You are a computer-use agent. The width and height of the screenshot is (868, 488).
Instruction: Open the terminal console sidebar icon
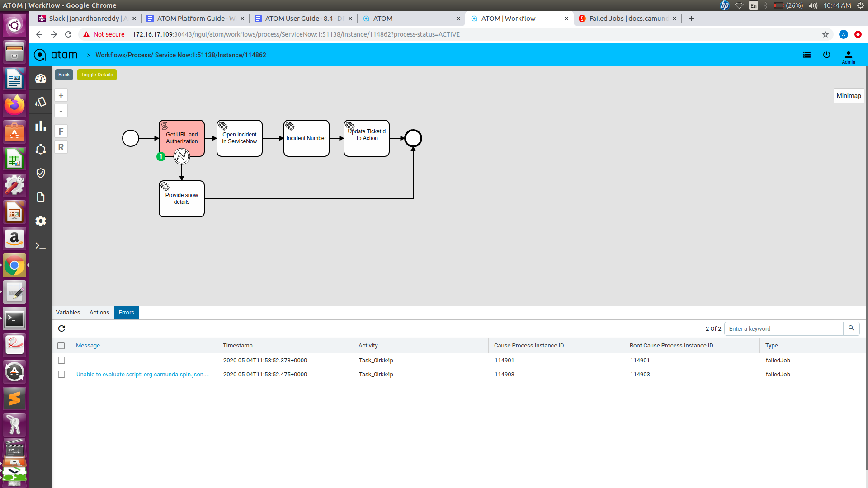pyautogui.click(x=41, y=246)
